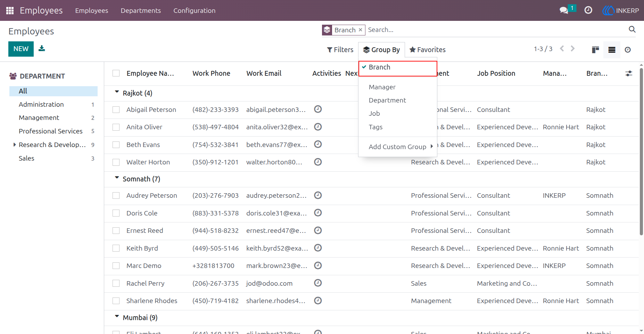Screen dimensions: 644x334
Task: Open the conversations chat icon
Action: [x=564, y=10]
